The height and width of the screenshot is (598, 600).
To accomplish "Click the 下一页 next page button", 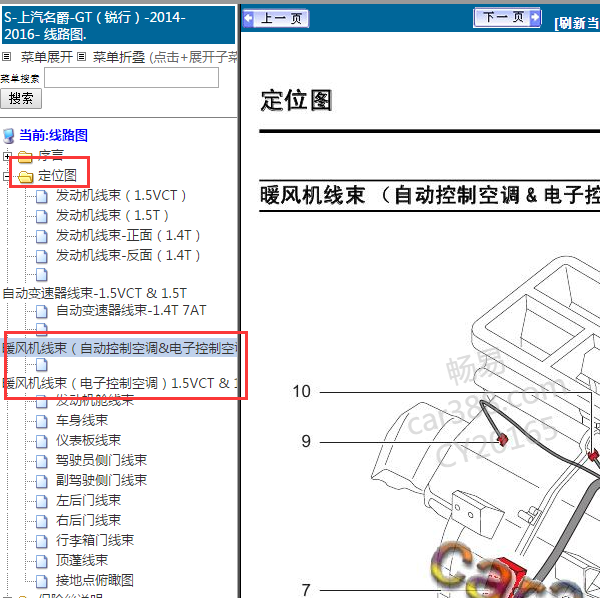I will click(x=507, y=17).
